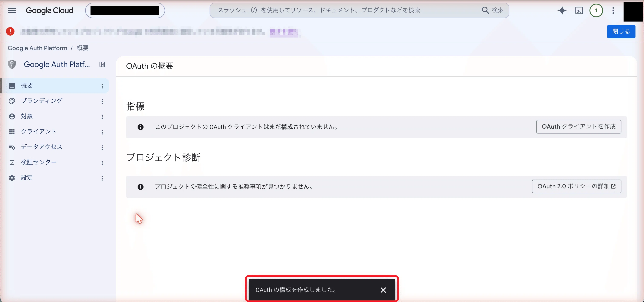Click the OAuth の構成を作成しました message text

pos(296,290)
